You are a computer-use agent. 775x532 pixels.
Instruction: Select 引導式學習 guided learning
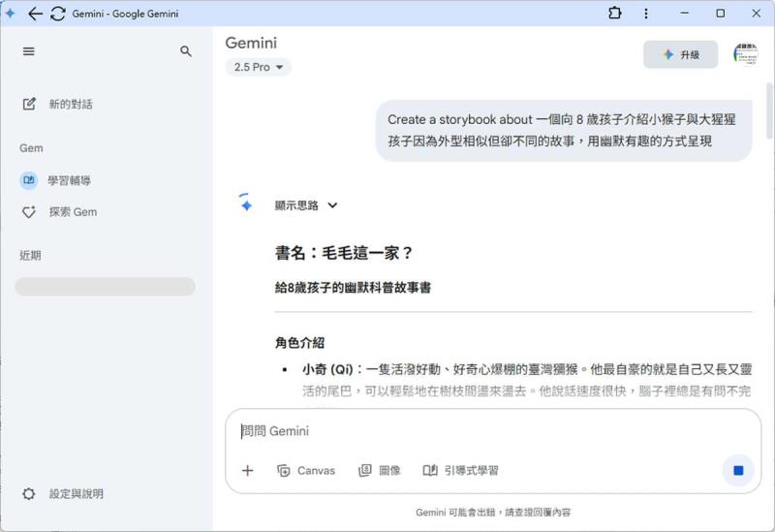click(x=461, y=471)
